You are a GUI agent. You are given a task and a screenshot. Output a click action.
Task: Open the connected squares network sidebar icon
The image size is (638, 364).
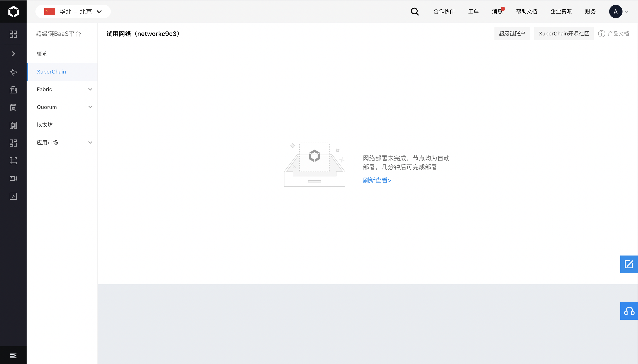[13, 161]
